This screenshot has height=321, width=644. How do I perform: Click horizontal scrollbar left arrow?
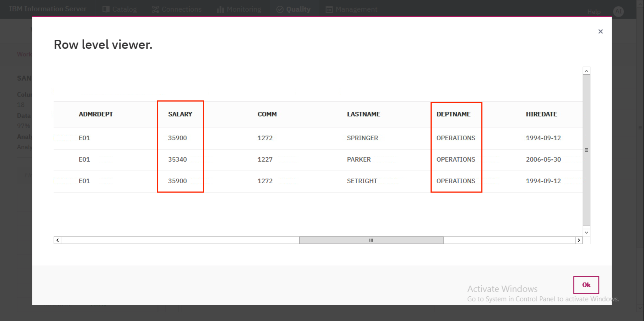[57, 240]
